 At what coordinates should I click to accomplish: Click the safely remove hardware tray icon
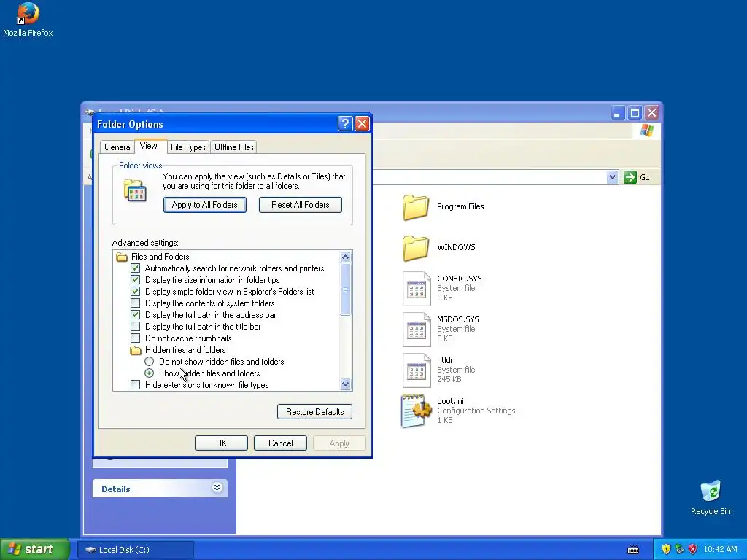coord(679,550)
